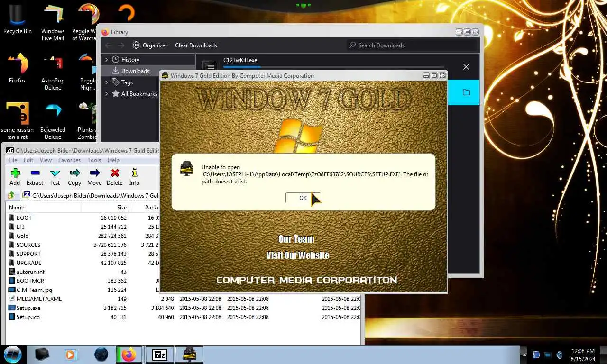Screen dimensions: 607x364
Task: Open the Tools menu in 7-Zip
Action: coord(94,160)
